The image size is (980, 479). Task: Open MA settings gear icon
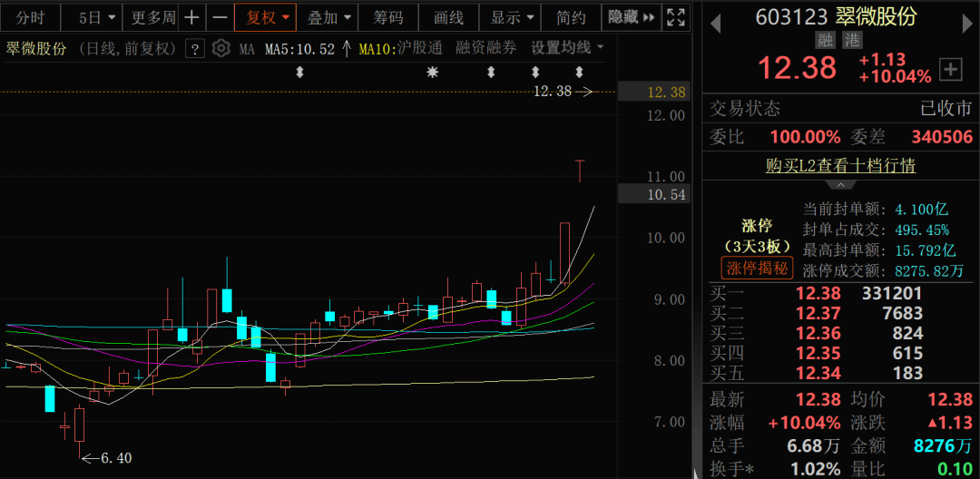220,48
